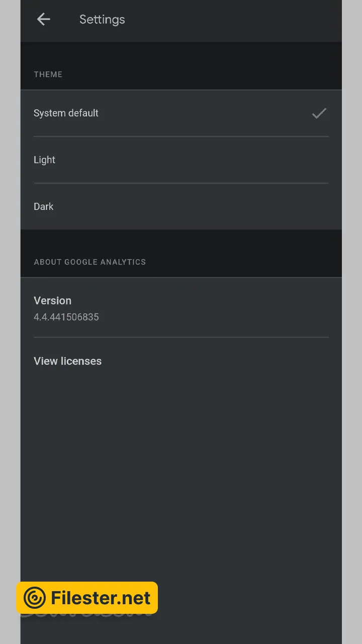Click the divider between Light and Dark

click(x=181, y=183)
